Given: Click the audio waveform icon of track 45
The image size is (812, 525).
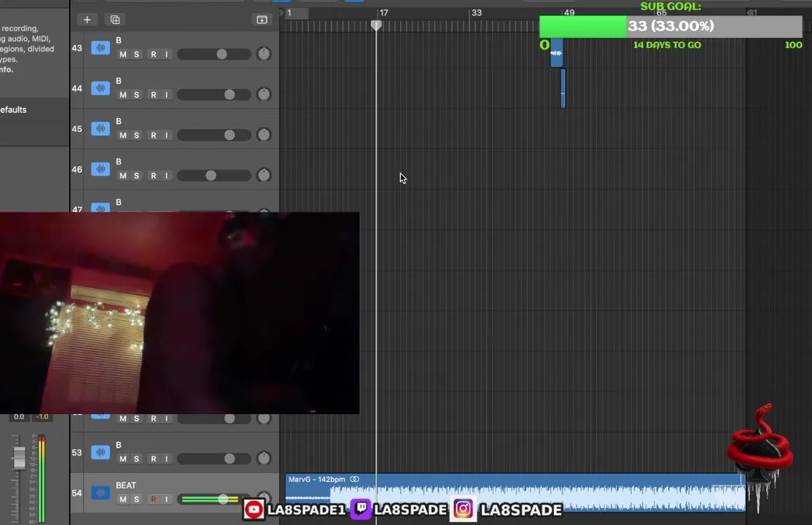Looking at the screenshot, I should [101, 128].
